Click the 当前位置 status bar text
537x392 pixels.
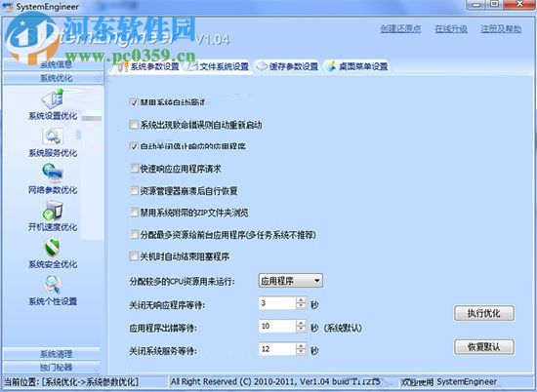click(71, 381)
